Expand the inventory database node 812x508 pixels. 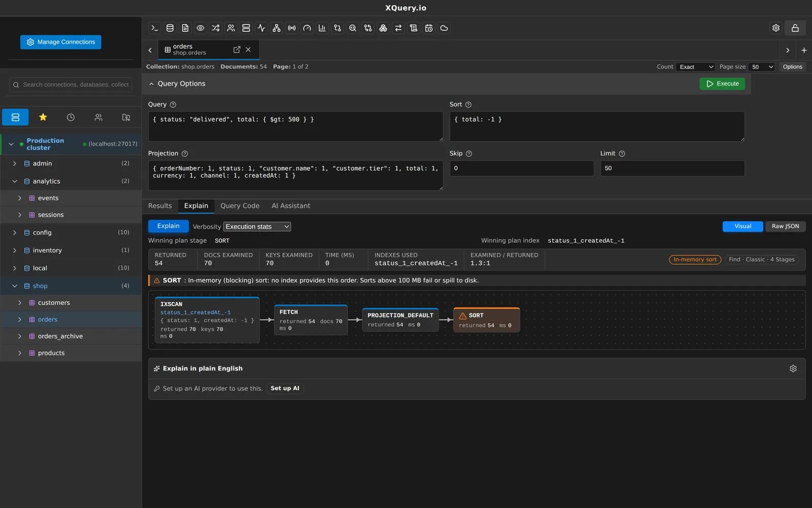click(x=15, y=250)
